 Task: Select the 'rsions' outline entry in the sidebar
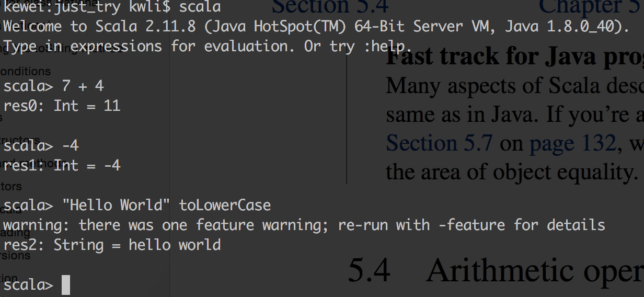pos(16,256)
